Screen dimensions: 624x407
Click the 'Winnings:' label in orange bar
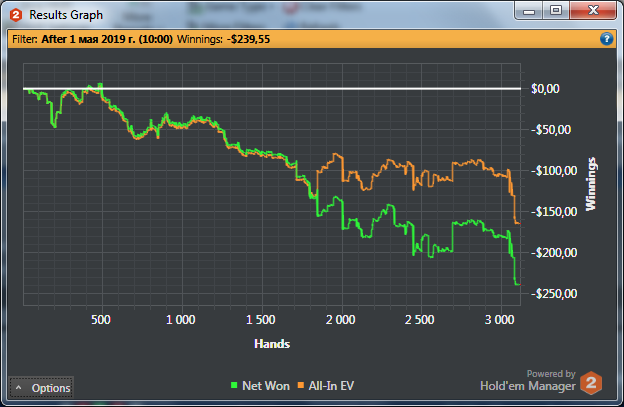(x=200, y=39)
